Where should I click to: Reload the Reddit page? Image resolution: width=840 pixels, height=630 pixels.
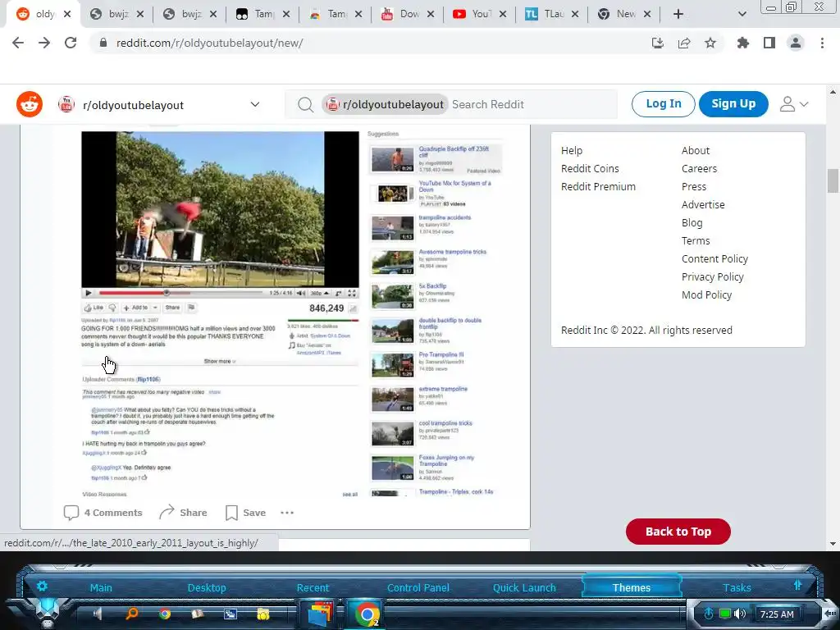click(x=71, y=43)
